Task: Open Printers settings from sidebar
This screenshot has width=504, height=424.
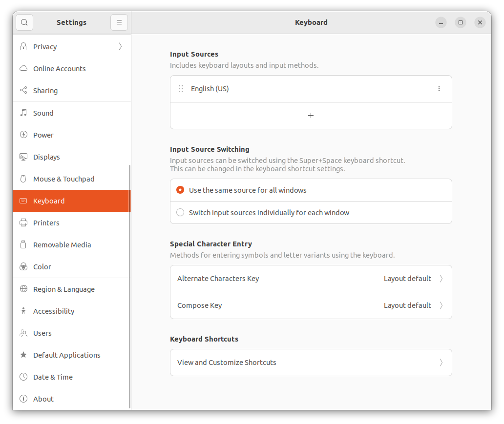Action: (x=23, y=222)
